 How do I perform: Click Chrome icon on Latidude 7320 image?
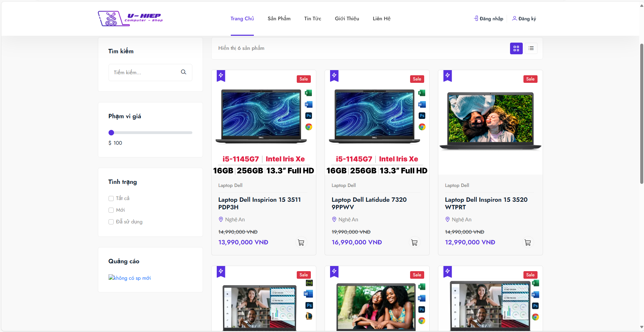tap(422, 127)
